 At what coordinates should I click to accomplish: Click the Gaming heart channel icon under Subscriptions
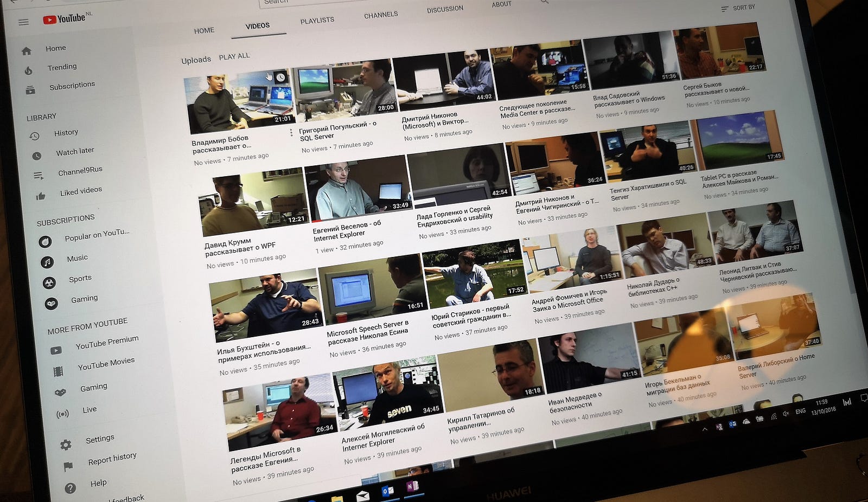[51, 304]
